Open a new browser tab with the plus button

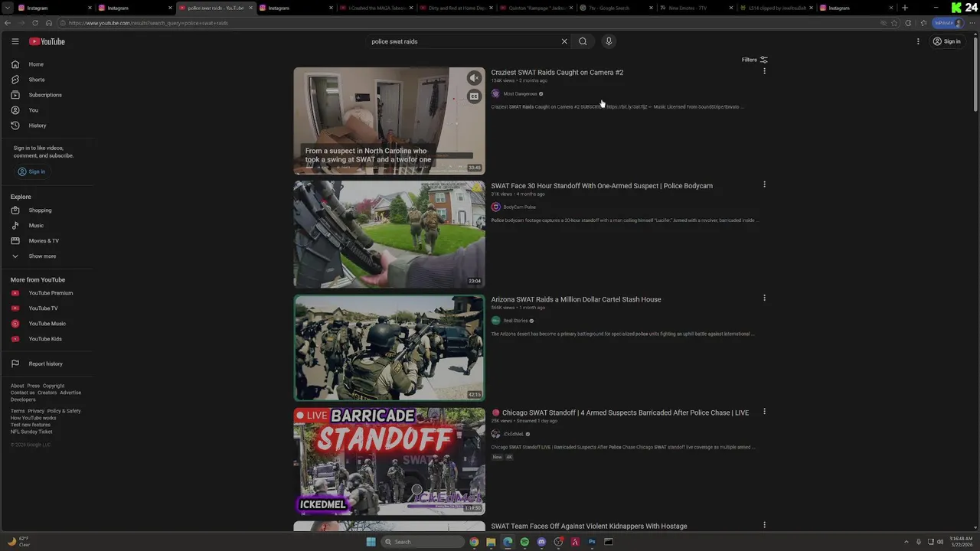905,8
